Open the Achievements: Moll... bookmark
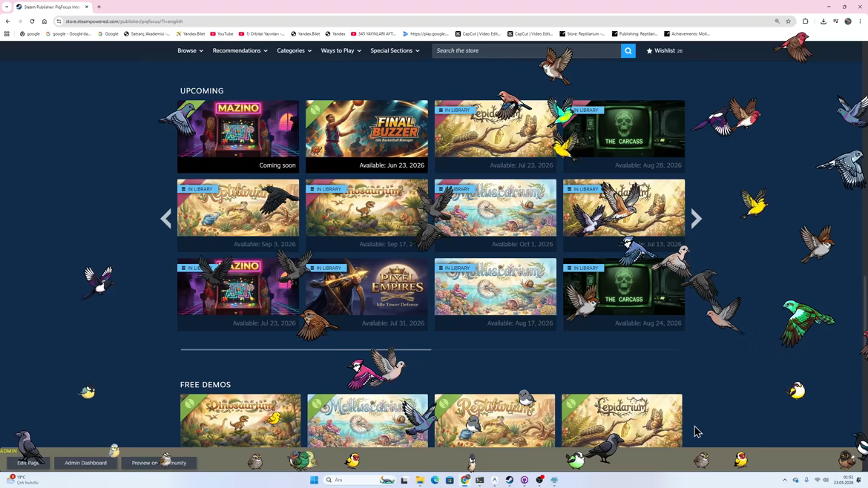868x488 pixels. click(x=687, y=34)
